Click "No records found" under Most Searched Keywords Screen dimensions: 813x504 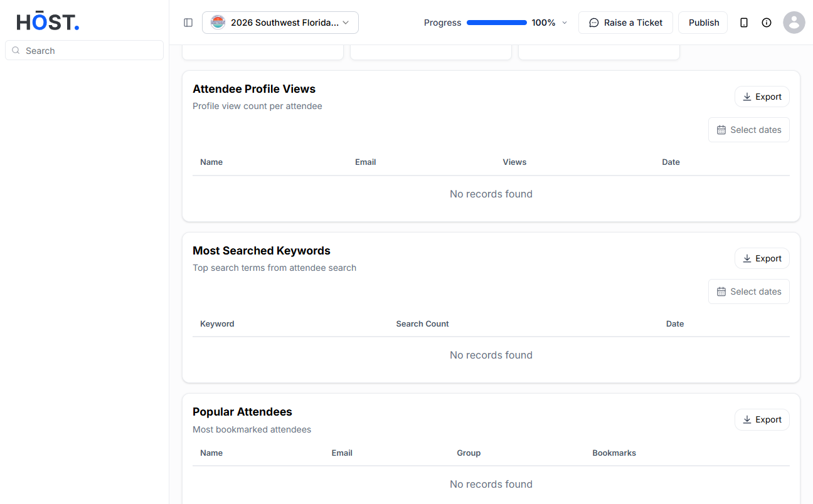(491, 355)
